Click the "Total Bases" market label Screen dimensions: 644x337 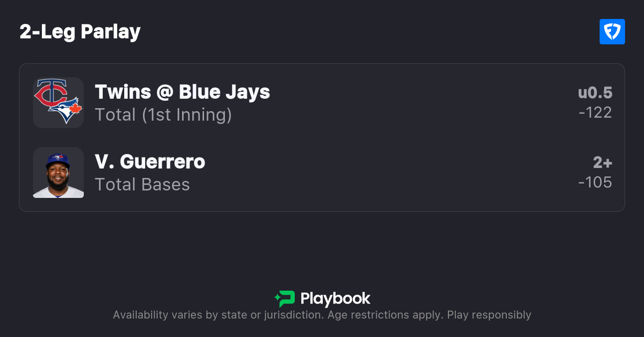(142, 184)
